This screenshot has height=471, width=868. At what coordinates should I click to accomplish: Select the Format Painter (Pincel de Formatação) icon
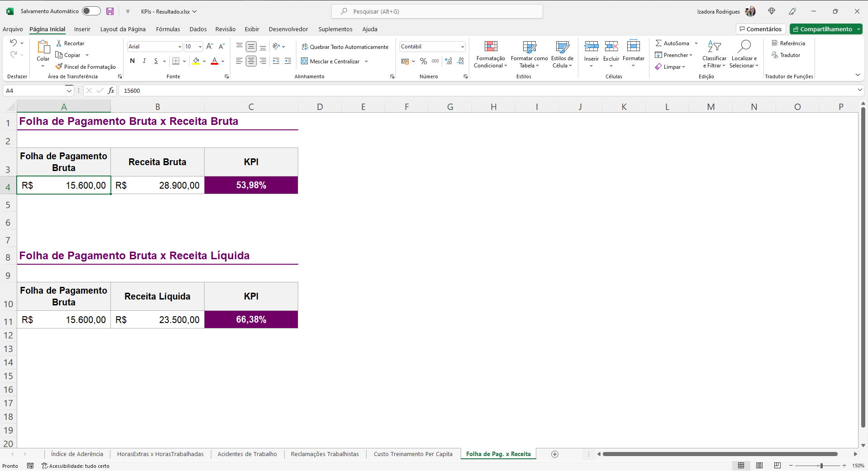[x=59, y=67]
